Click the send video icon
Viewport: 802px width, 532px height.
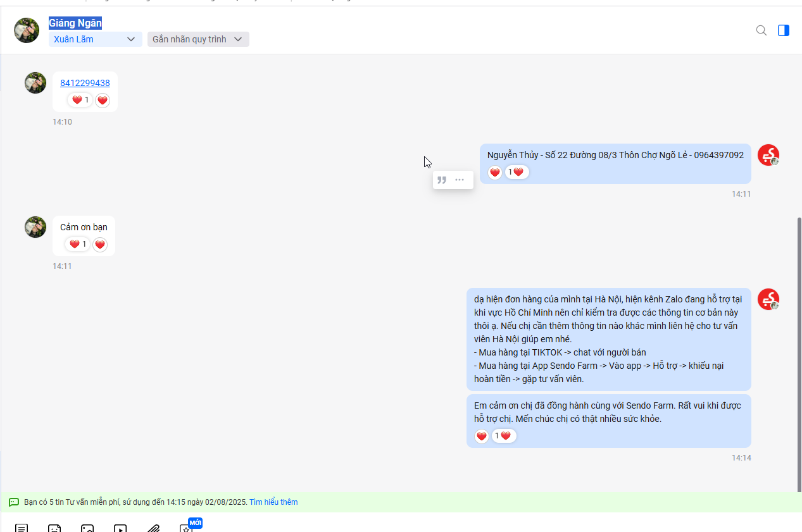(x=120, y=528)
